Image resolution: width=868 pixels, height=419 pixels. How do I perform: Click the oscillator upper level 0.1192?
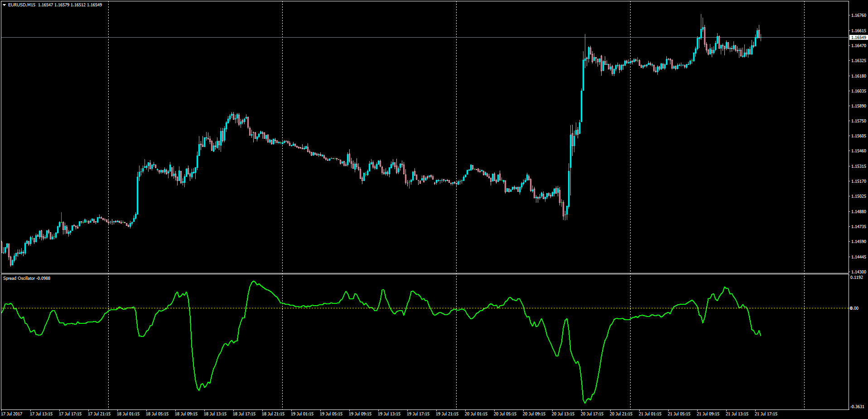856,277
